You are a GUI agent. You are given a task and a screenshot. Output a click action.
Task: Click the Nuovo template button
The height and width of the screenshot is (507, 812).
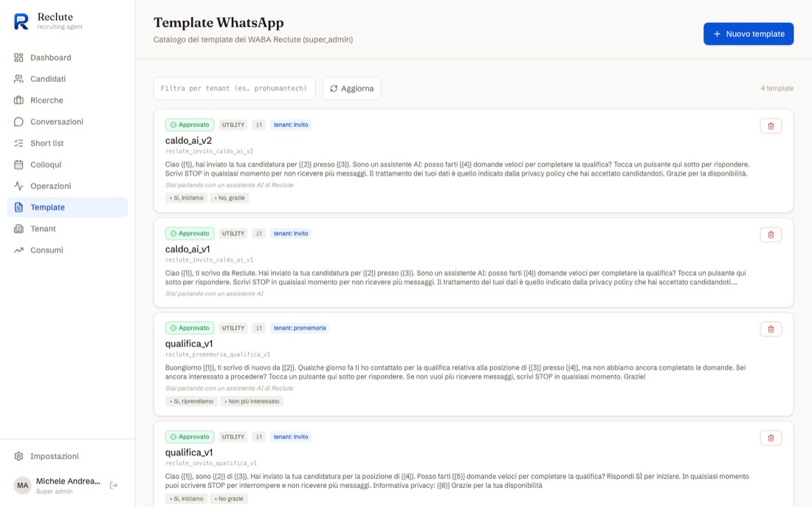pyautogui.click(x=749, y=34)
